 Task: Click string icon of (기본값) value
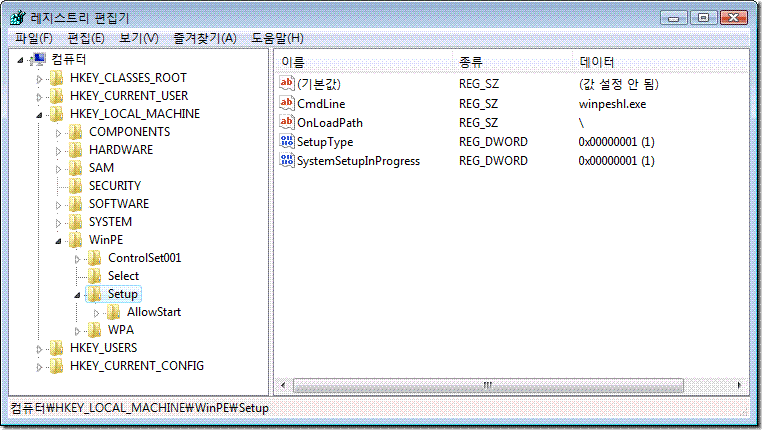pos(287,83)
